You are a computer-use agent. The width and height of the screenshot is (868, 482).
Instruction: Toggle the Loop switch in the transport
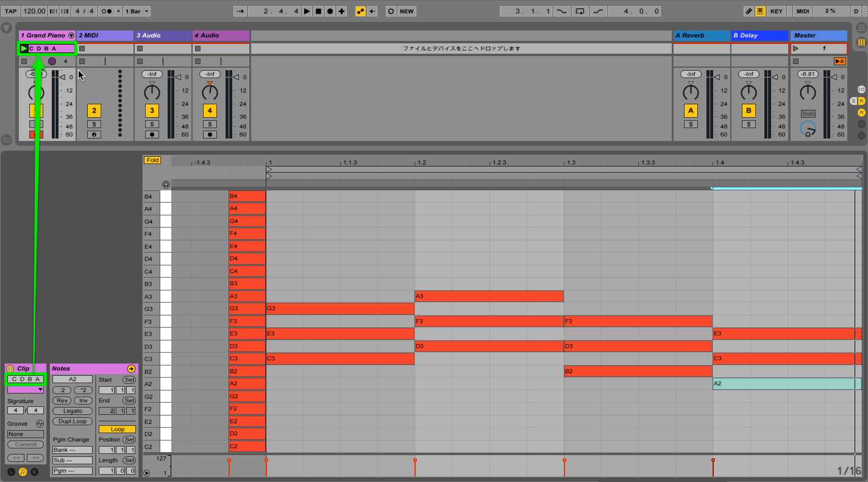point(580,11)
